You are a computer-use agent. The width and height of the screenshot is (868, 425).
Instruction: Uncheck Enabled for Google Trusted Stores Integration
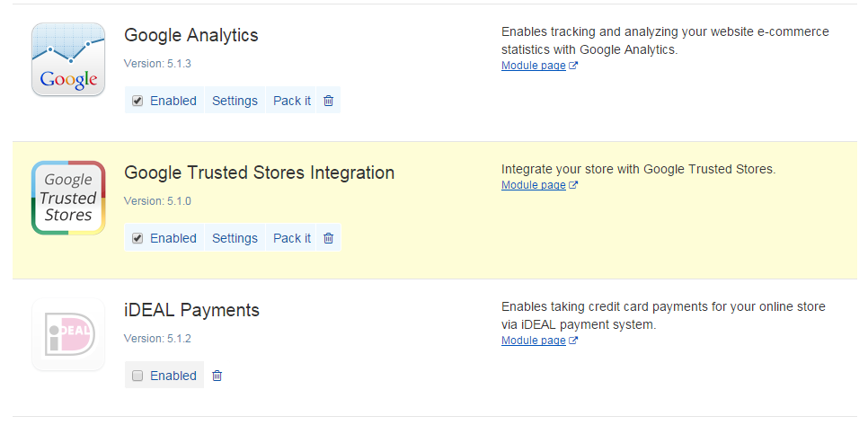[x=137, y=238]
